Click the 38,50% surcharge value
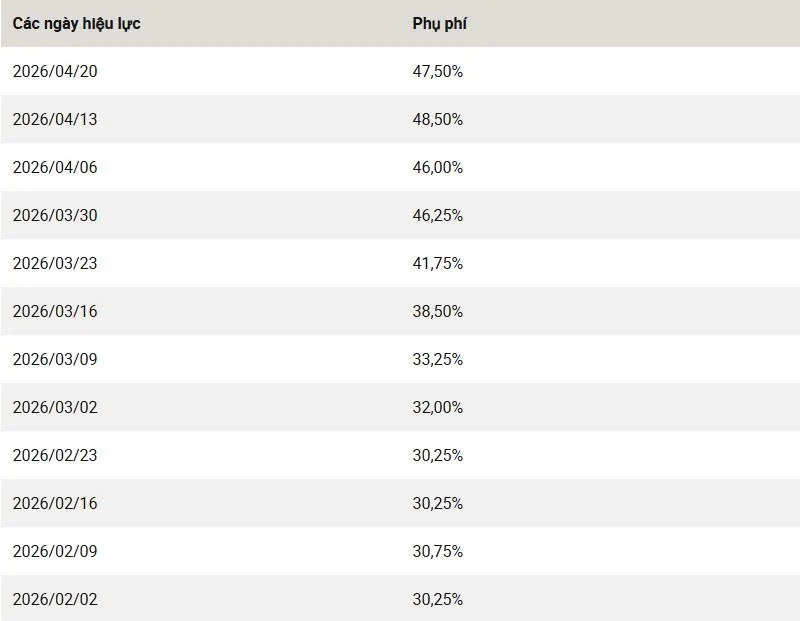The height and width of the screenshot is (621, 800). pyautogui.click(x=438, y=311)
